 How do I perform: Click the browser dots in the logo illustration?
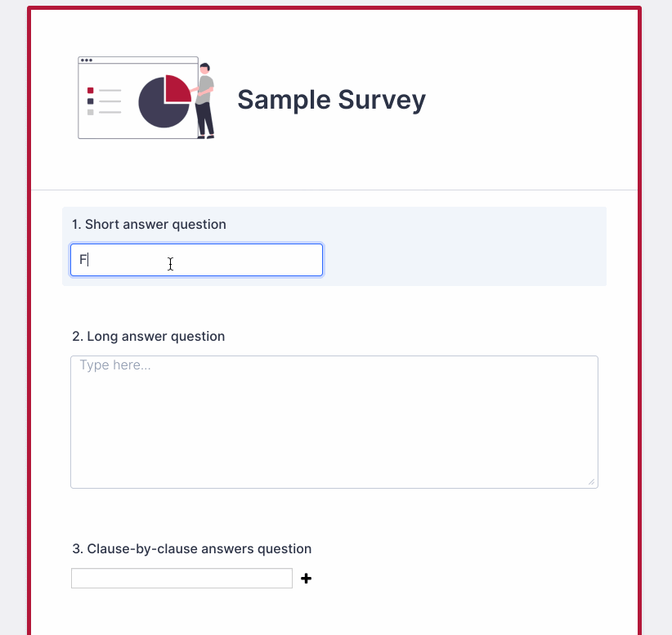point(87,60)
